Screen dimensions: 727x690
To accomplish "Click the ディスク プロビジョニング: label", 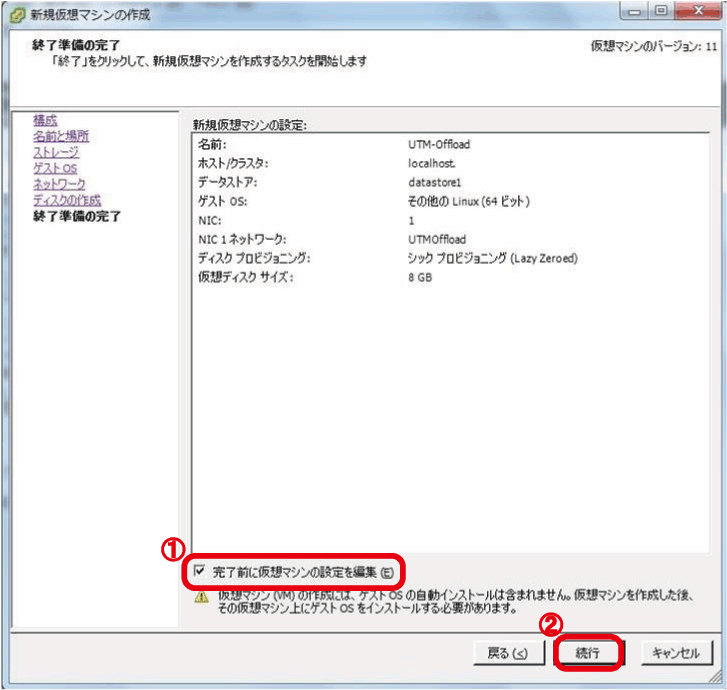I will pos(254,258).
